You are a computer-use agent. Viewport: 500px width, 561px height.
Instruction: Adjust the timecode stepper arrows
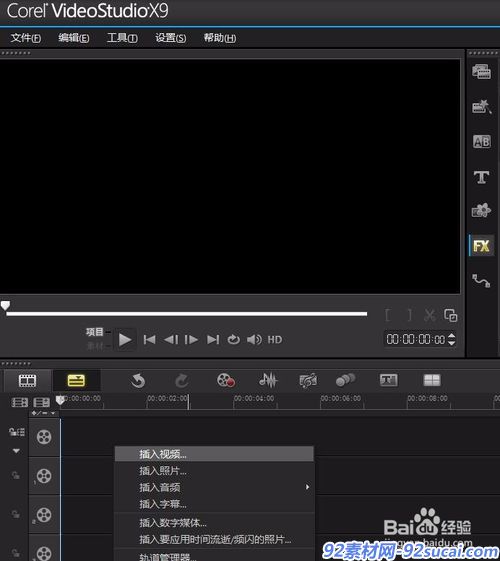[452, 339]
